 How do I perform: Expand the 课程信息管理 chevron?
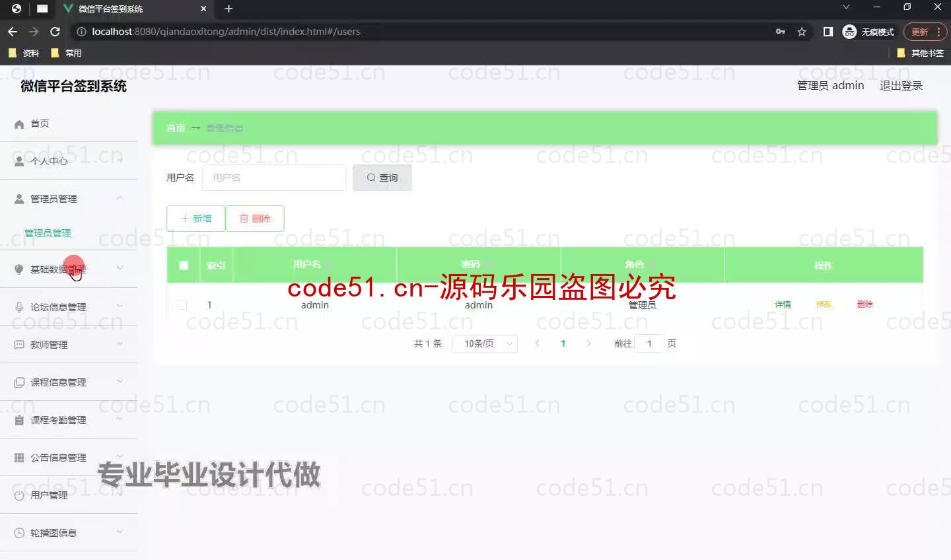pos(120,381)
